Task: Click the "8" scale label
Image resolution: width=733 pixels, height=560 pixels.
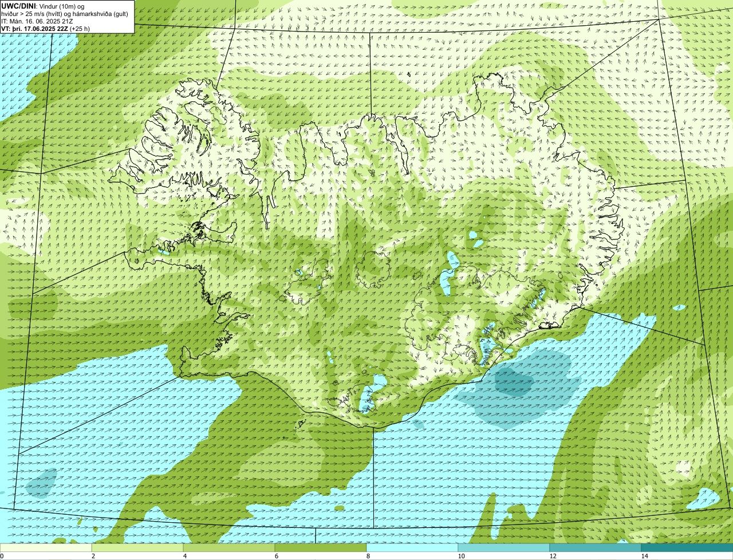Action: tap(368, 556)
